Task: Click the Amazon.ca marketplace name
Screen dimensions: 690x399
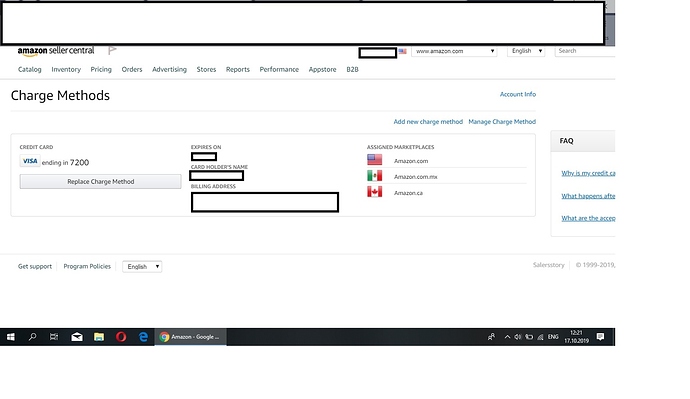Action: tap(408, 193)
